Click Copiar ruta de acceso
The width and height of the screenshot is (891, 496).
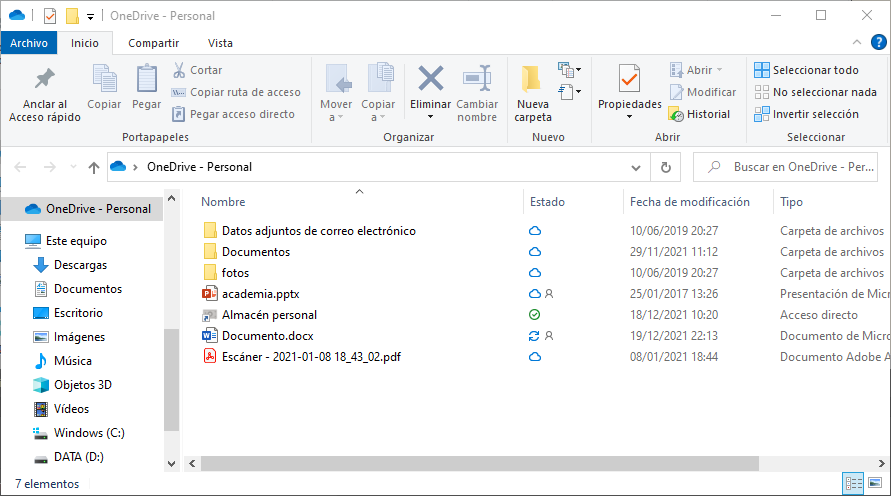click(x=236, y=92)
